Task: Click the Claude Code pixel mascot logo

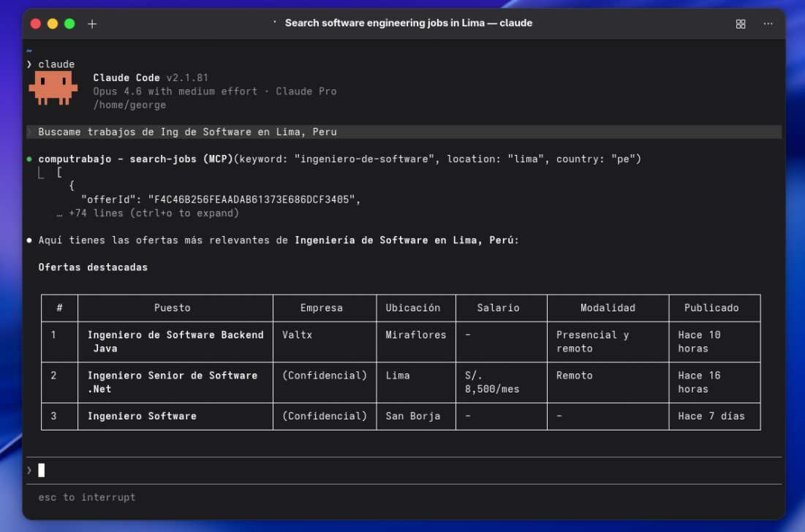Action: [x=53, y=88]
